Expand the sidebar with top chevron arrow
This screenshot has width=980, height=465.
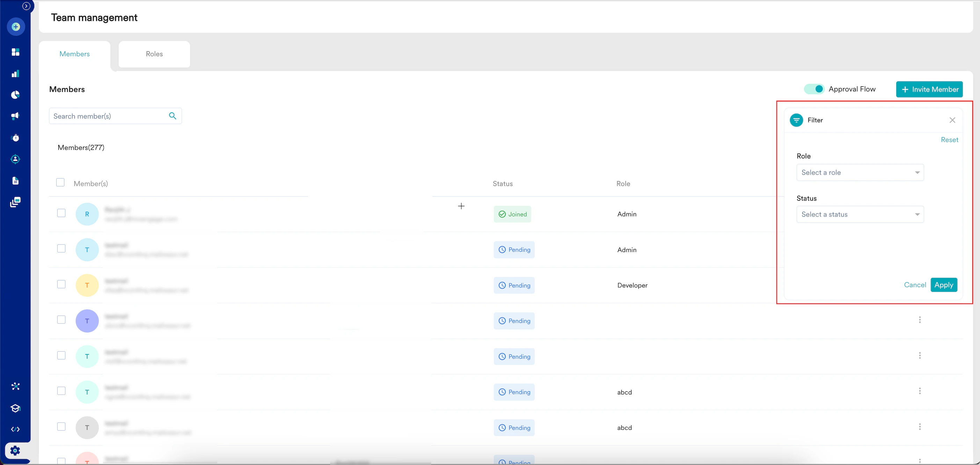[x=26, y=6]
